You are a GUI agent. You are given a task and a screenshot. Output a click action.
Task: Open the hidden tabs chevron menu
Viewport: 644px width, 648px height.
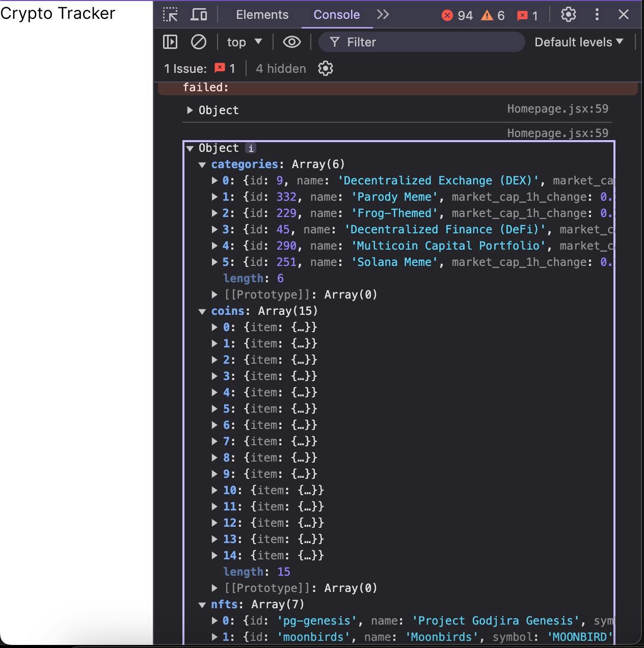(x=383, y=14)
